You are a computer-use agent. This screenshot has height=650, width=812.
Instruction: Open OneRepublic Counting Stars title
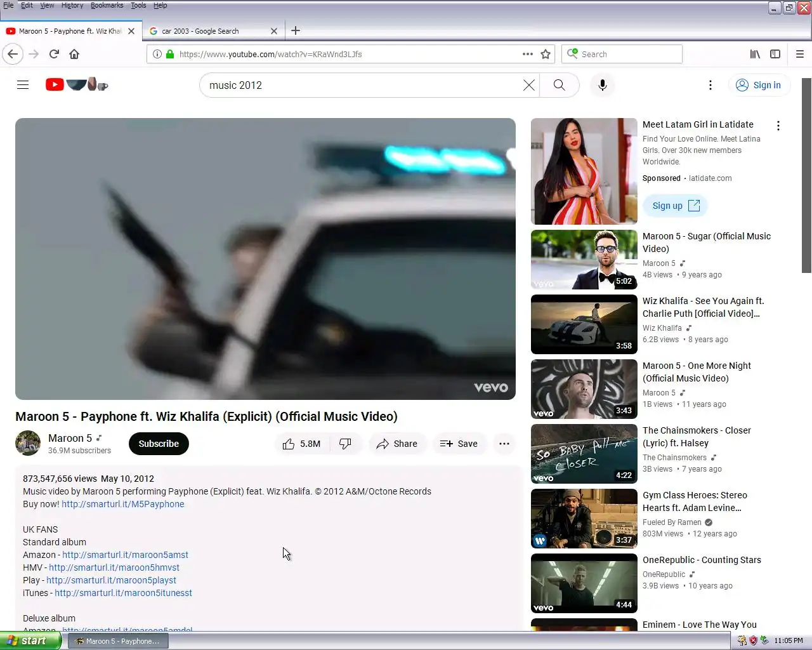702,560
